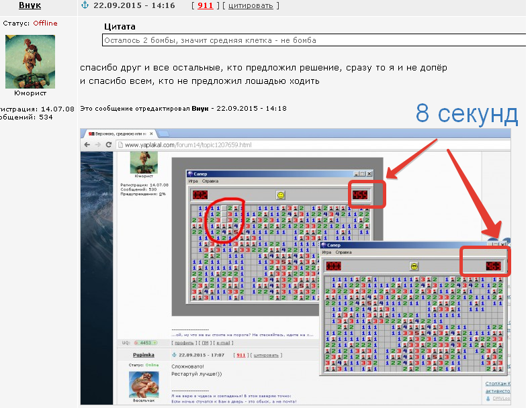Click the СтопХам link in right sidebar
The height and width of the screenshot is (408, 532).
pyautogui.click(x=498, y=383)
